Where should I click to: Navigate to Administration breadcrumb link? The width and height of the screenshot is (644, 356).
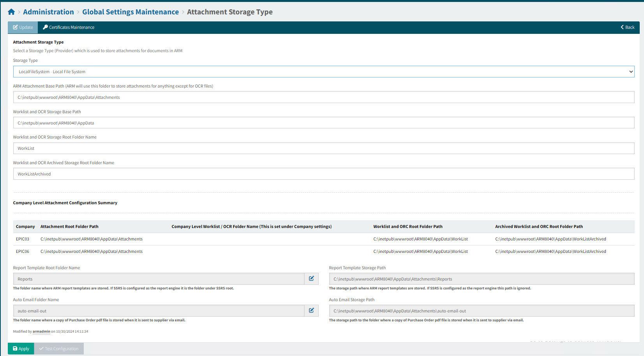click(x=48, y=12)
